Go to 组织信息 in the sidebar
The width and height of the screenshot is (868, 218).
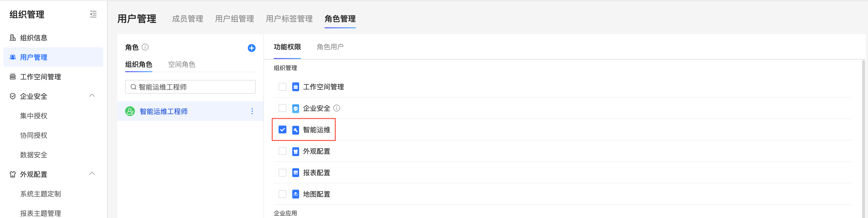click(34, 38)
